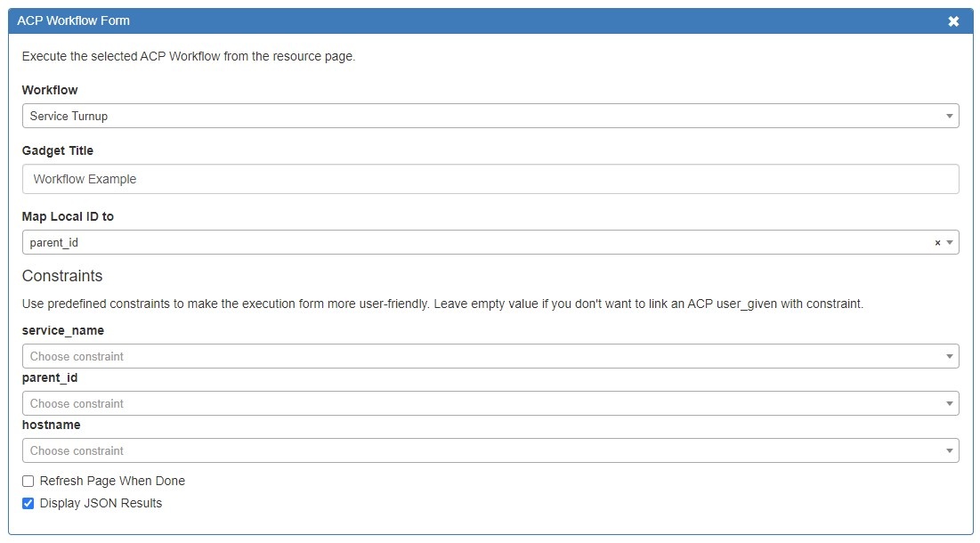The height and width of the screenshot is (543, 980).
Task: Click the Workflow dropdown arrow
Action: pyautogui.click(x=950, y=117)
